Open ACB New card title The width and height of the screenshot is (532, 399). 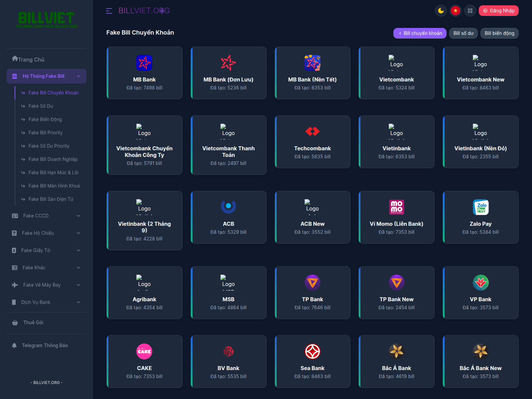[313, 224]
